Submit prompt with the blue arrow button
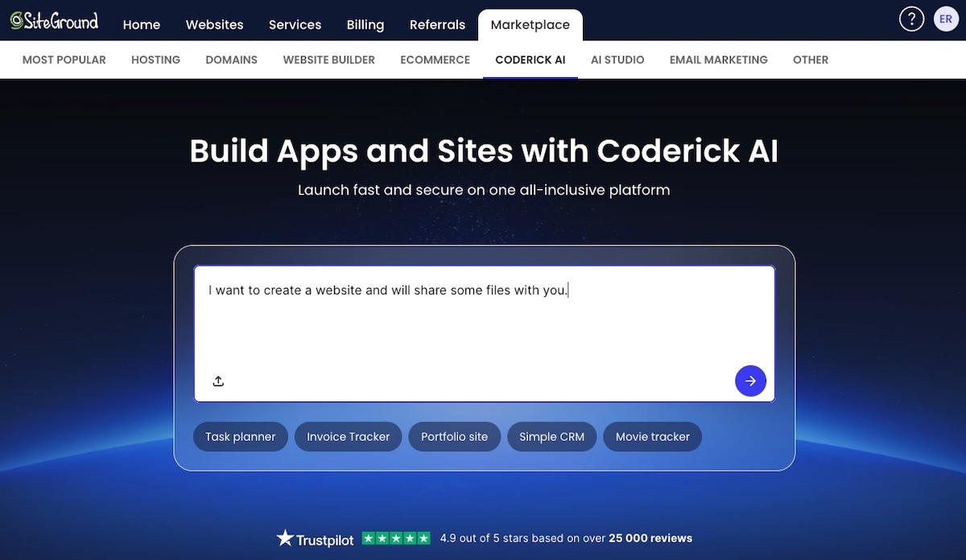 click(750, 381)
